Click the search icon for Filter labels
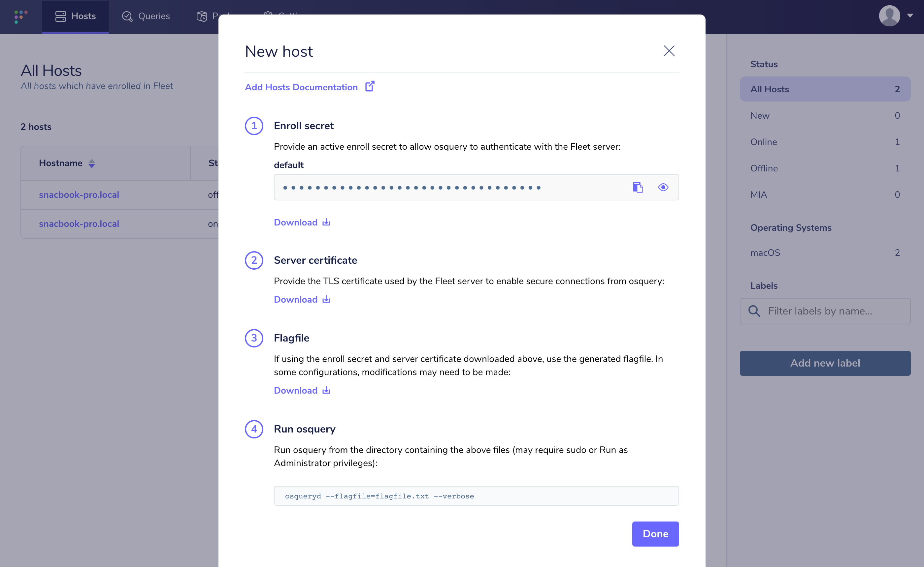924x567 pixels. pyautogui.click(x=754, y=311)
